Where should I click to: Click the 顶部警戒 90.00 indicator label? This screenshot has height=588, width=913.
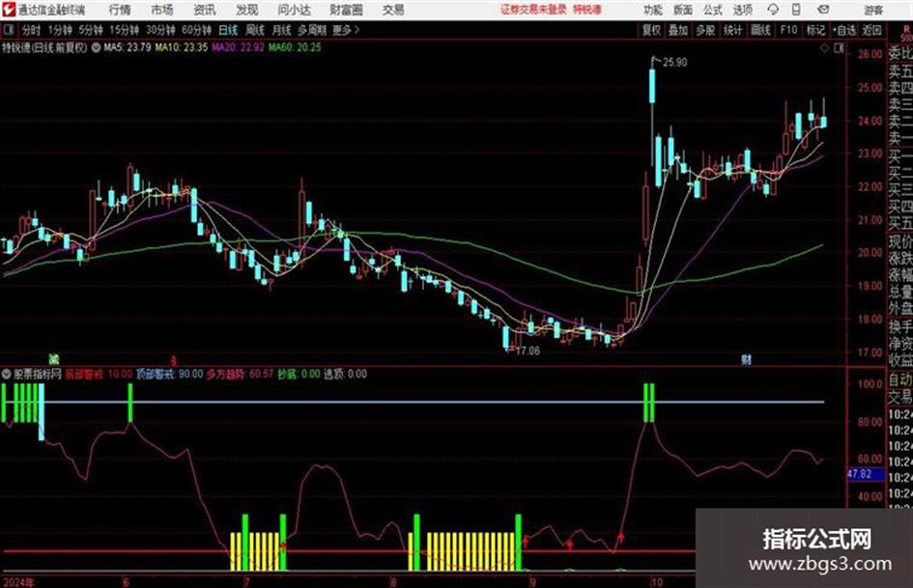click(x=169, y=374)
